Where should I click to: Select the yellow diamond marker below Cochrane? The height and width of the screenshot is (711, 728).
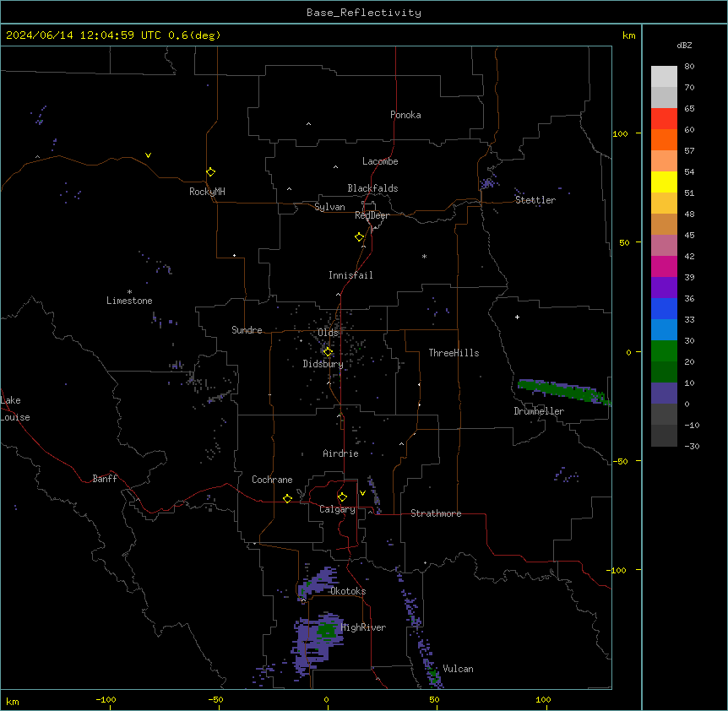[287, 498]
